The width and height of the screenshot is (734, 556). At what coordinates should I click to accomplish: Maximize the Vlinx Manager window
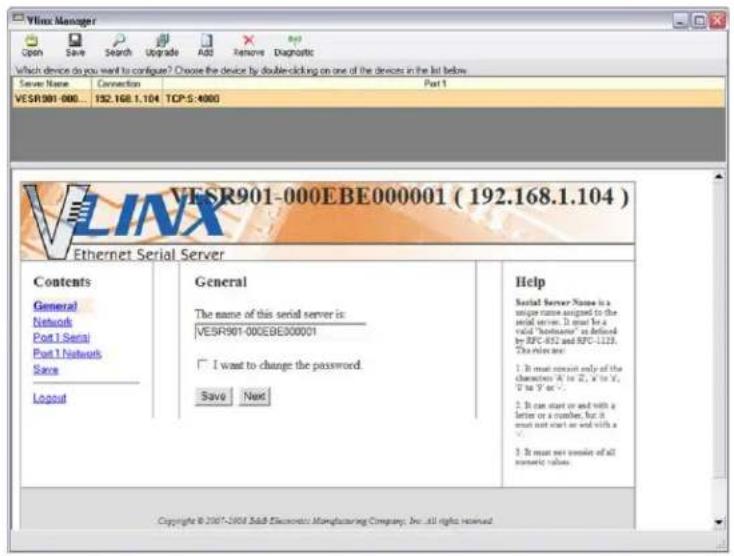[699, 21]
